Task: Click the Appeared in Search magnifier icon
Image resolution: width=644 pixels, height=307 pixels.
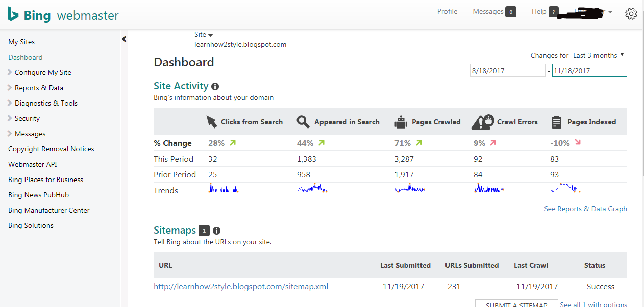Action: pos(303,121)
